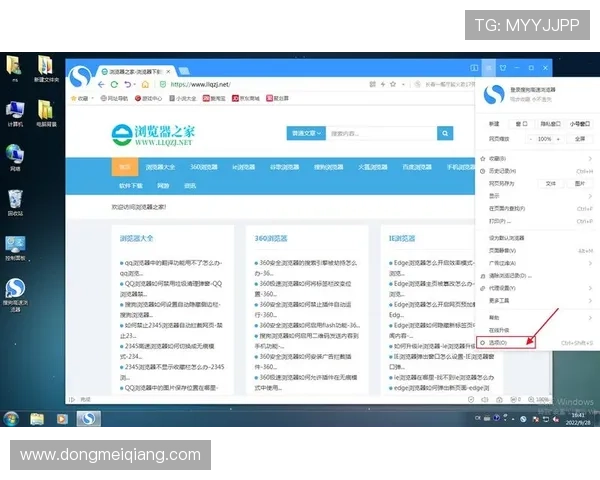Open the 聚划算 bookmark
This screenshot has height=480, width=600.
[x=277, y=98]
